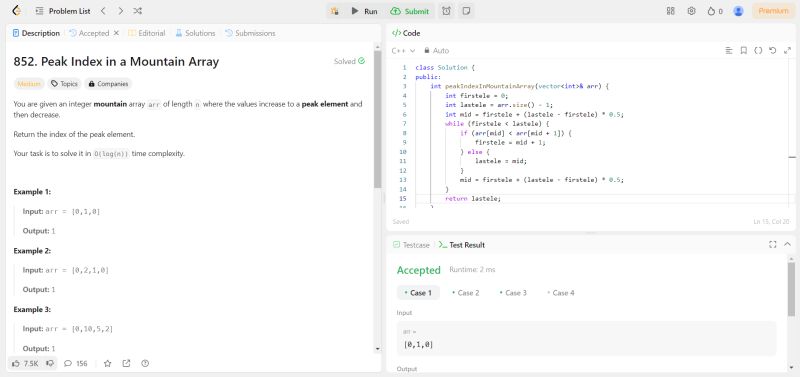Select Case 4

560,293
